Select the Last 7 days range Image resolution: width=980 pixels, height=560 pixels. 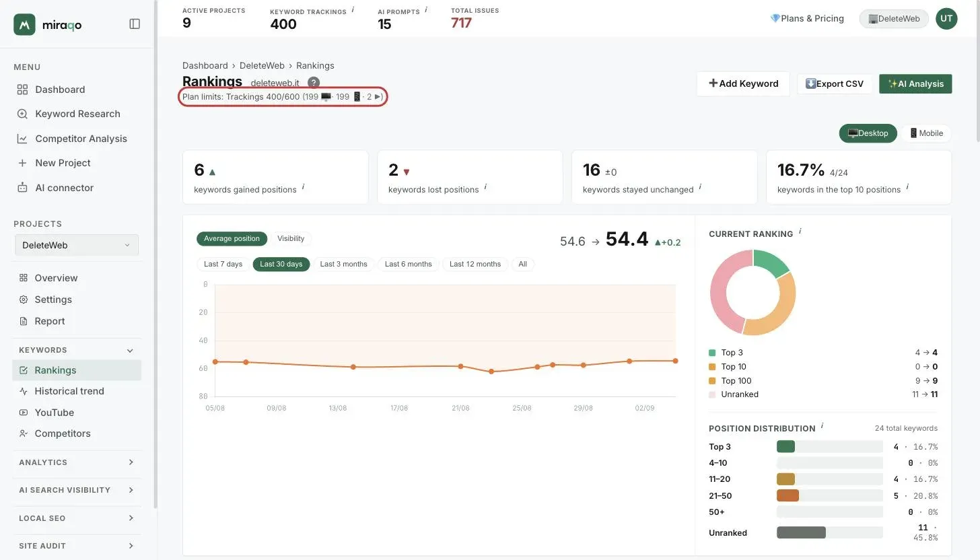pyautogui.click(x=223, y=265)
